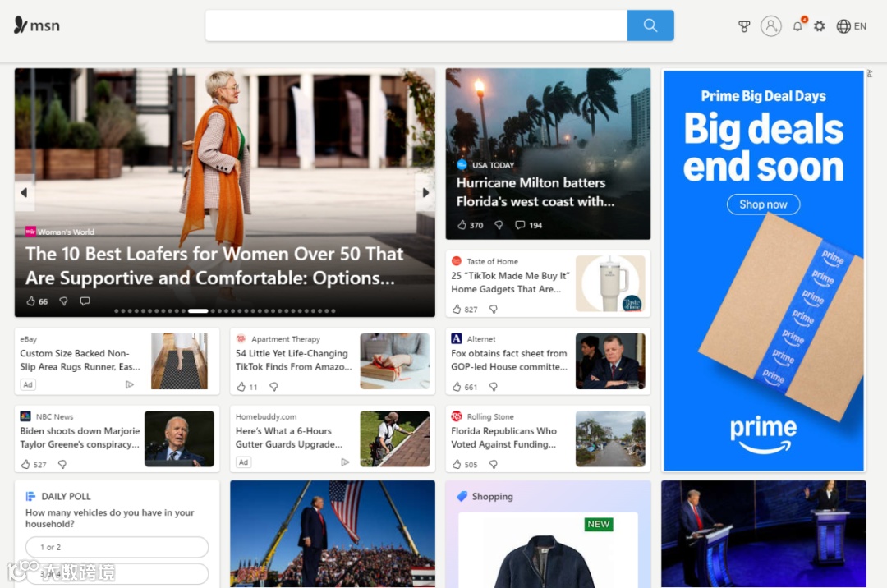Like the Hurricane Milton story, 370
This screenshot has height=588, width=887.
(x=470, y=225)
